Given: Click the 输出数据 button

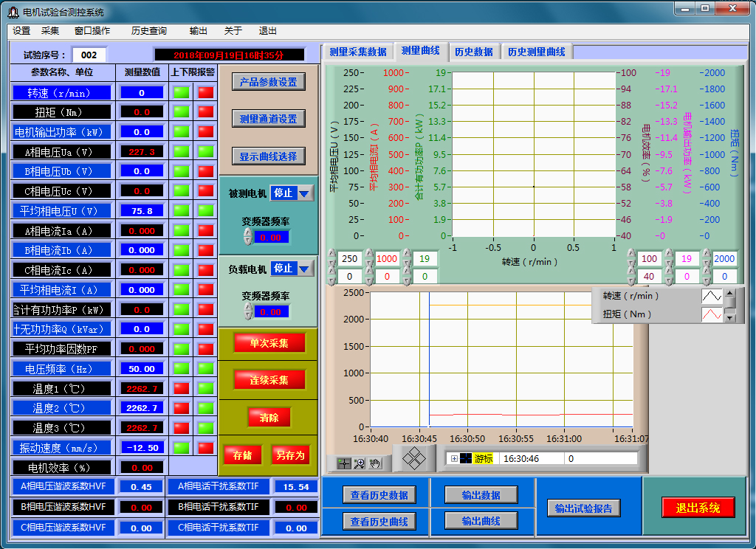Looking at the screenshot, I should pos(481,495).
